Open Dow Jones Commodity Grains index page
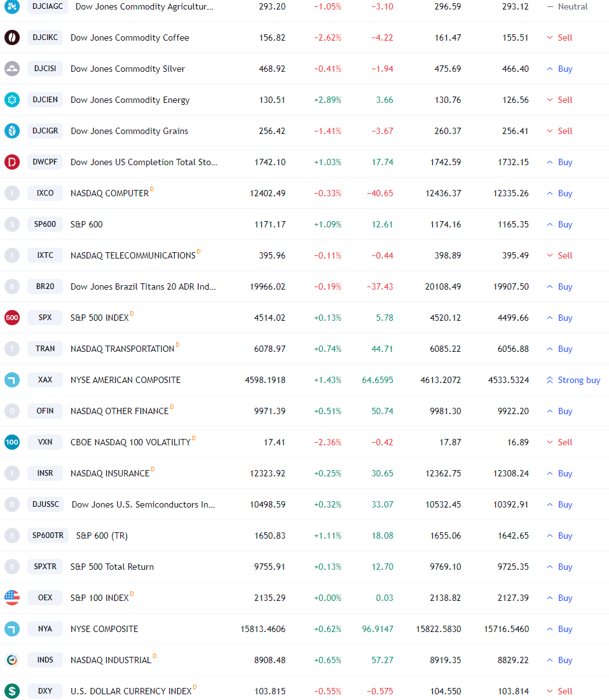This screenshot has height=700, width=609. click(x=129, y=131)
